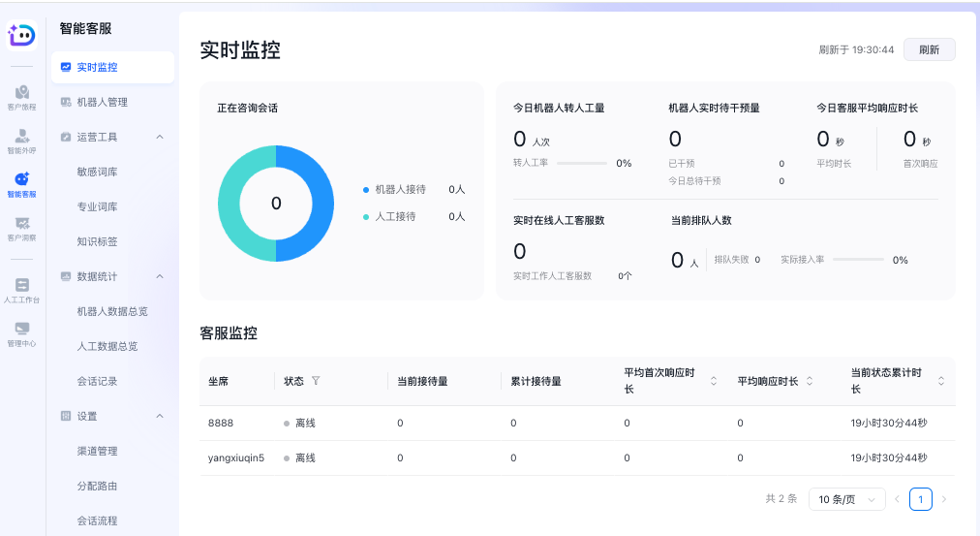Click the 当前排队人数 label
The width and height of the screenshot is (980, 536).
pyautogui.click(x=701, y=220)
